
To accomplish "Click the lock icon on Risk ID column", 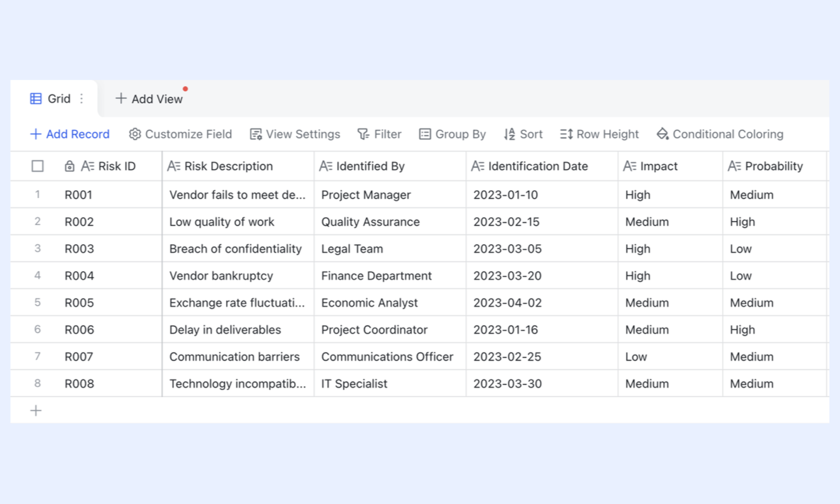I will 70,166.
